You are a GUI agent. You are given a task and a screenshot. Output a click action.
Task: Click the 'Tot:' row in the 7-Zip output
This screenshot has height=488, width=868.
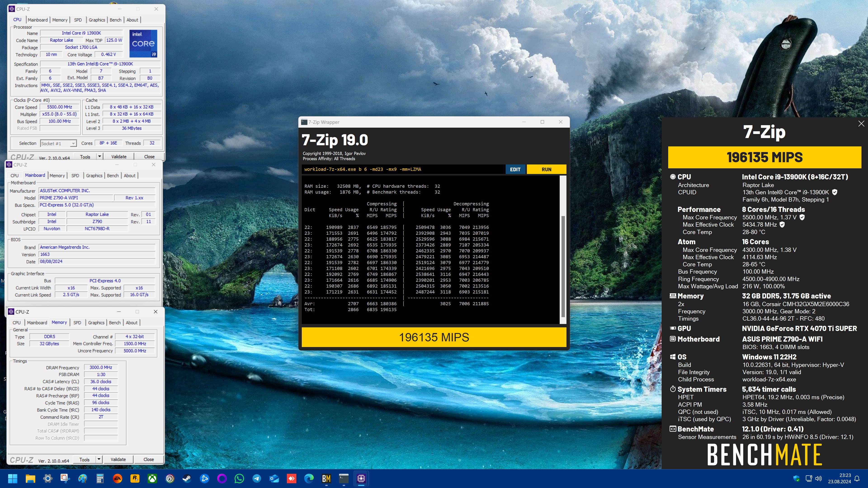(x=350, y=310)
